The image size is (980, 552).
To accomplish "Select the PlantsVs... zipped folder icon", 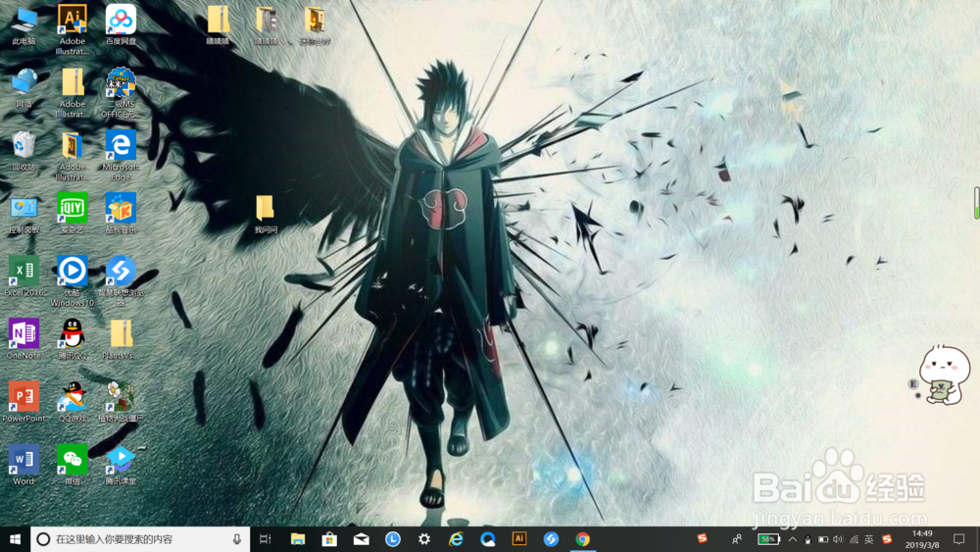I will tap(121, 339).
